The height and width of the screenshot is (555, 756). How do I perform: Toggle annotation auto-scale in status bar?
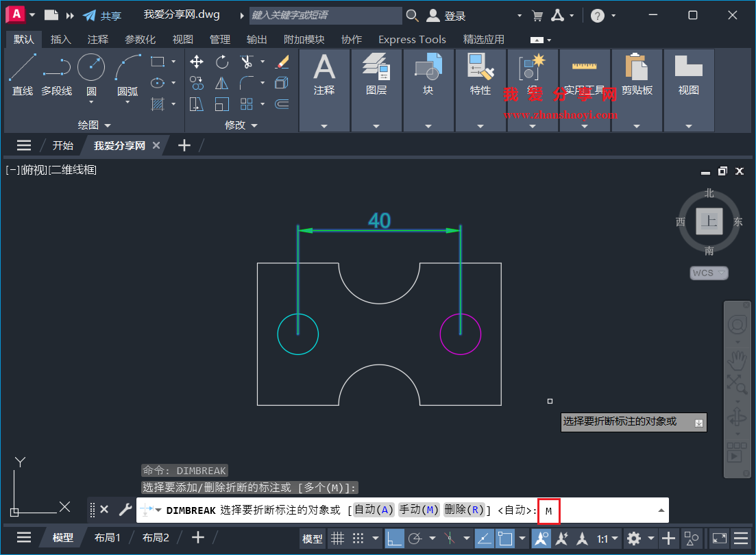[562, 539]
